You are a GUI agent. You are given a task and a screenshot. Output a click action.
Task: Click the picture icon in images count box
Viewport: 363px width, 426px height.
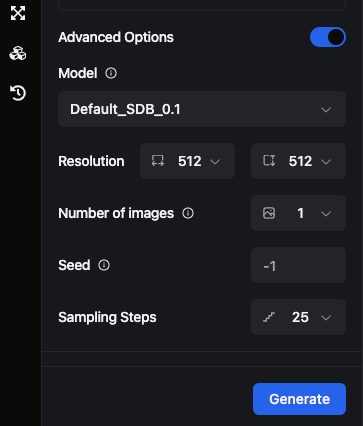[269, 213]
